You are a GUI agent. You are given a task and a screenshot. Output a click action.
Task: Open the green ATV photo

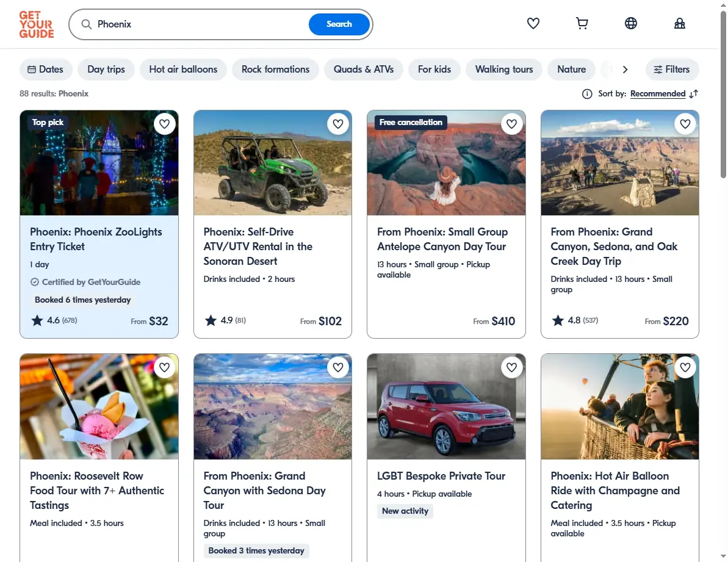[x=273, y=163]
